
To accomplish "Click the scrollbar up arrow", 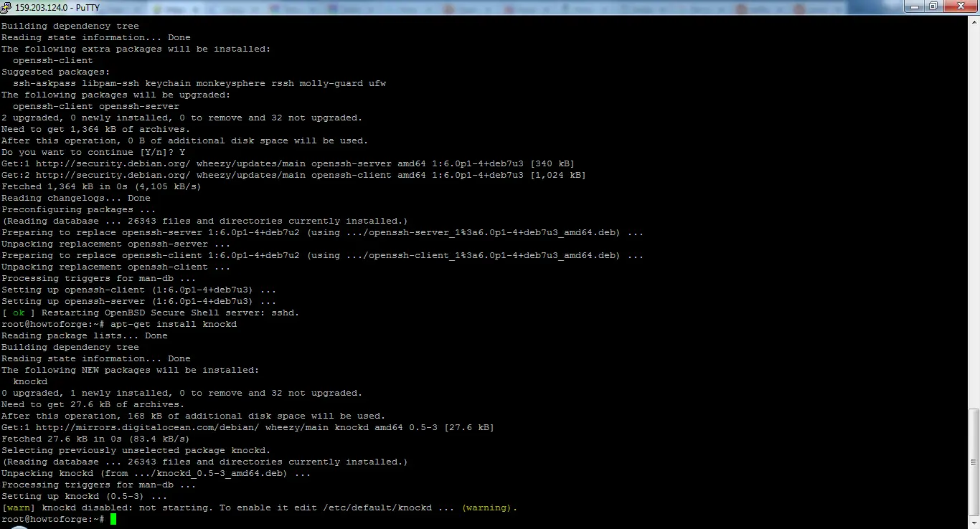I will pyautogui.click(x=974, y=22).
